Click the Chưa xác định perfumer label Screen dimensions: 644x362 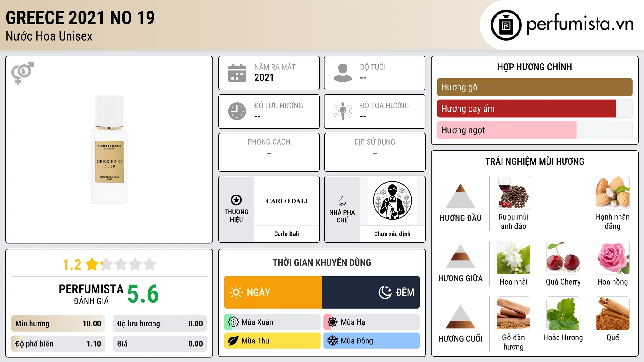click(x=392, y=234)
